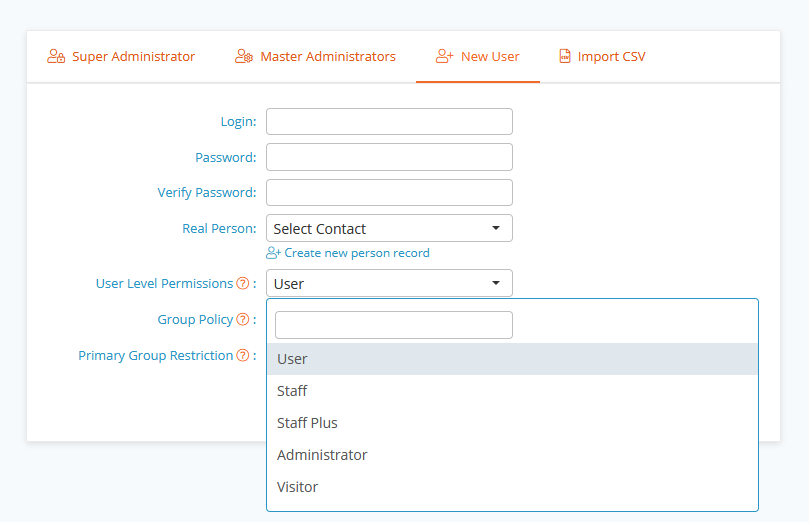Choose Staff Plus from permissions list

click(x=512, y=423)
